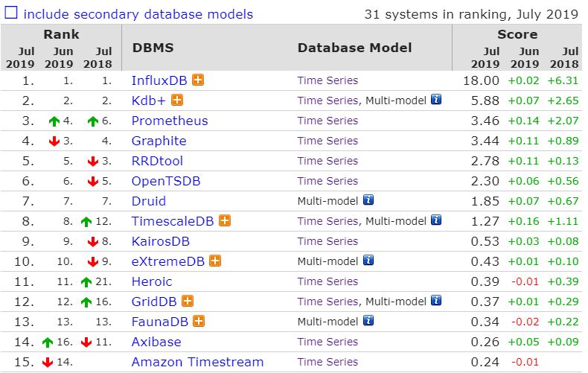This screenshot has width=588, height=373.
Task: Click the info icon in Kdb+ database model
Action: [x=436, y=100]
